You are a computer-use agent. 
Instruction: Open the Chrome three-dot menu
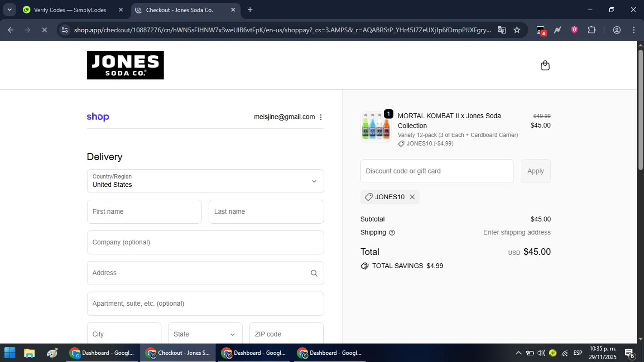(x=634, y=30)
